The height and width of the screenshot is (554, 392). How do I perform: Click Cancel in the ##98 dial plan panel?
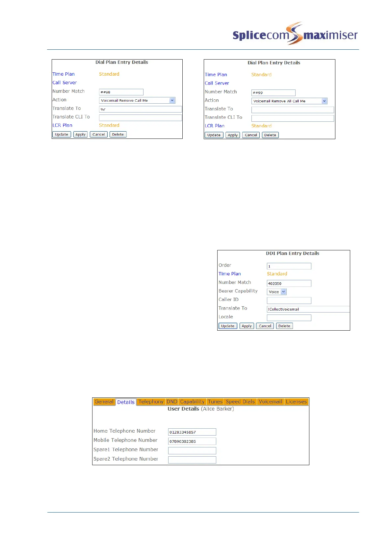coord(99,134)
